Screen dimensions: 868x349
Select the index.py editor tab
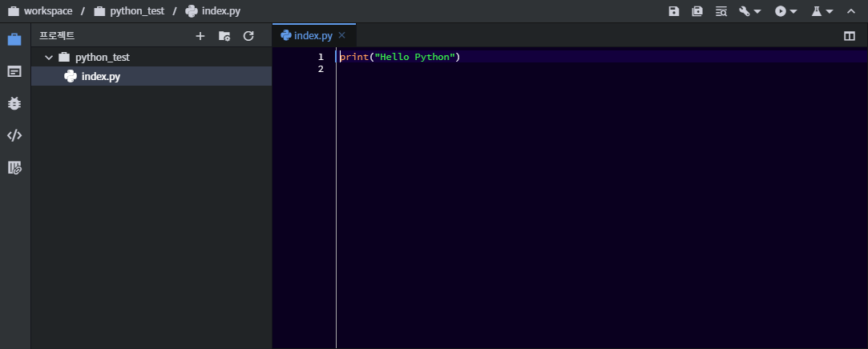click(309, 35)
